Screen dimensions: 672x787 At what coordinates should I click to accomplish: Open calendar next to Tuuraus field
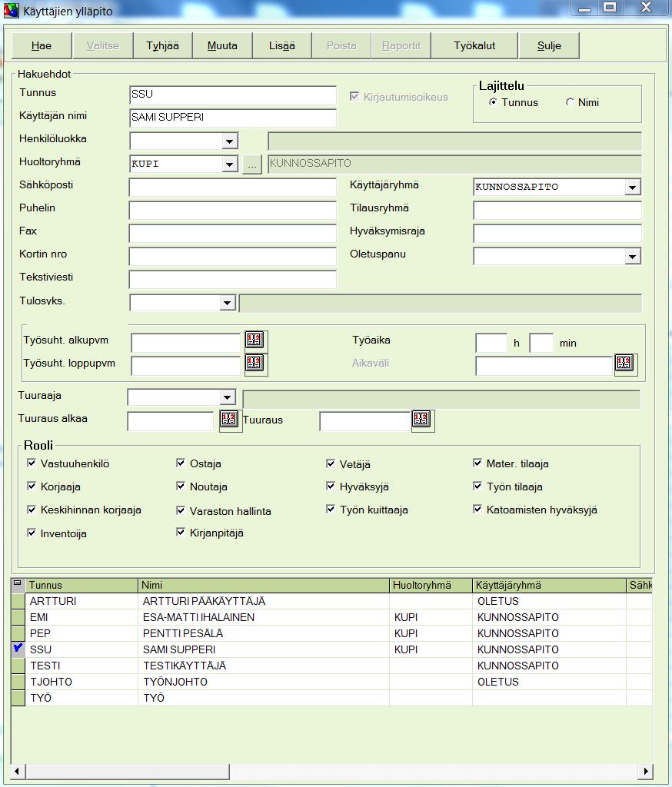tap(421, 419)
